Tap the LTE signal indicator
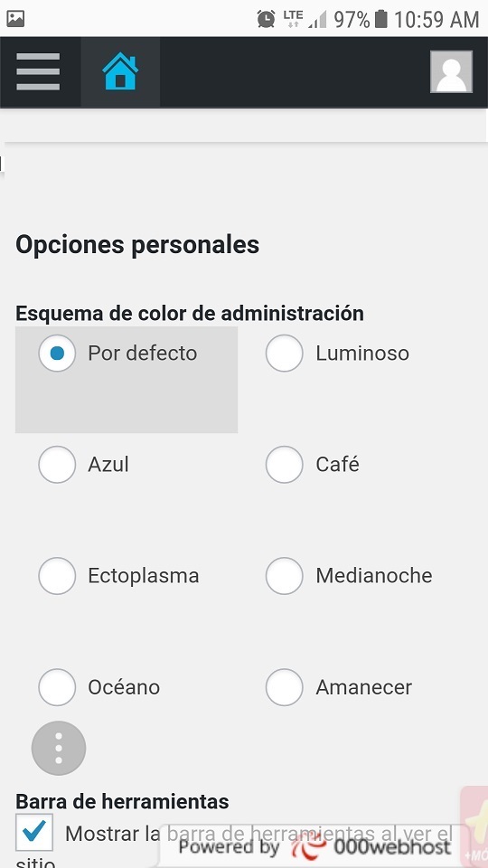This screenshot has height=868, width=488. [293, 19]
